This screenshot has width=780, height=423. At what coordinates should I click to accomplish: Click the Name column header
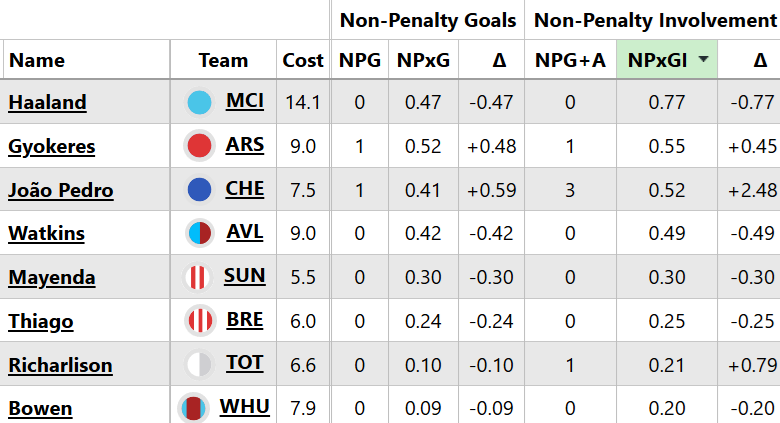36,61
